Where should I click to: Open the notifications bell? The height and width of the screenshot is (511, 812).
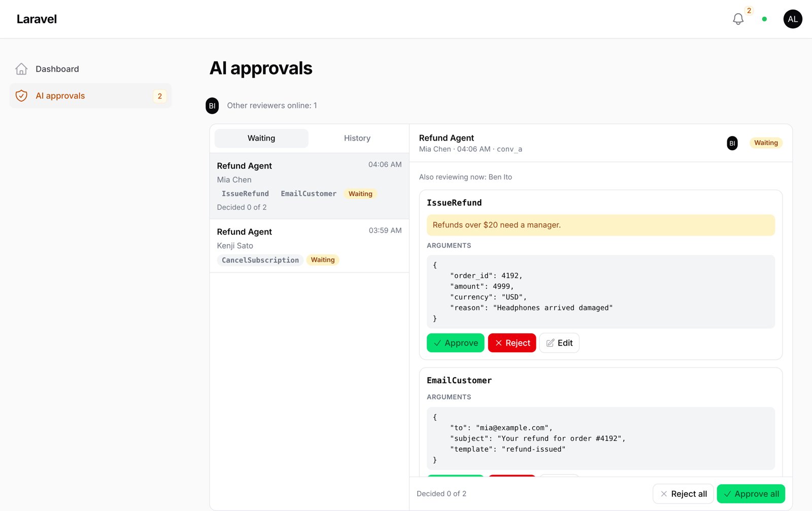point(738,19)
